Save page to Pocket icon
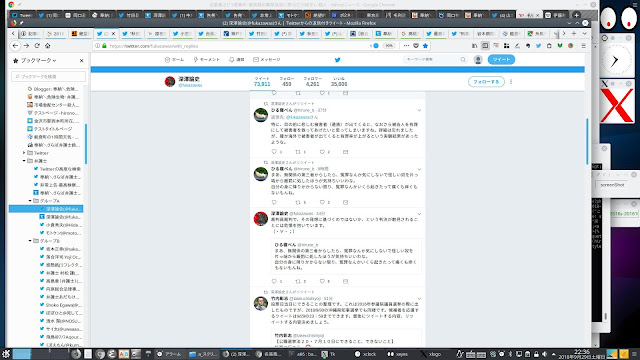 [416, 46]
